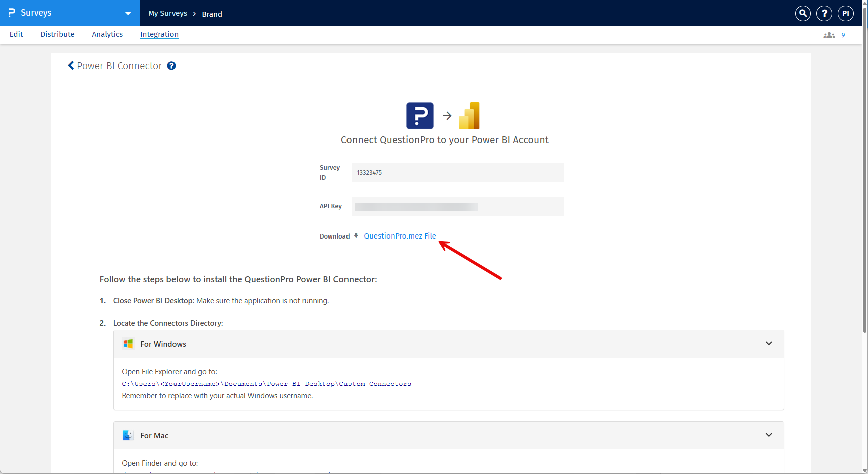Click the respondents people icon
Viewport: 868px width, 474px height.
pyautogui.click(x=829, y=35)
